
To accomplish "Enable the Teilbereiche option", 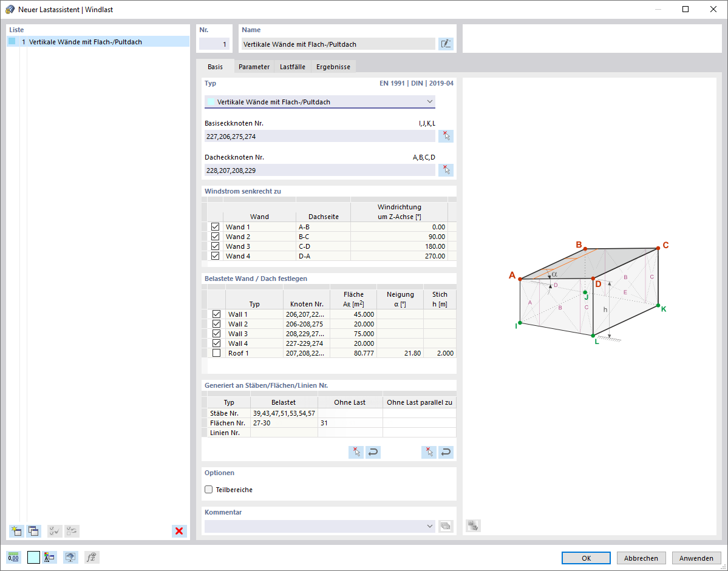I will coord(209,489).
